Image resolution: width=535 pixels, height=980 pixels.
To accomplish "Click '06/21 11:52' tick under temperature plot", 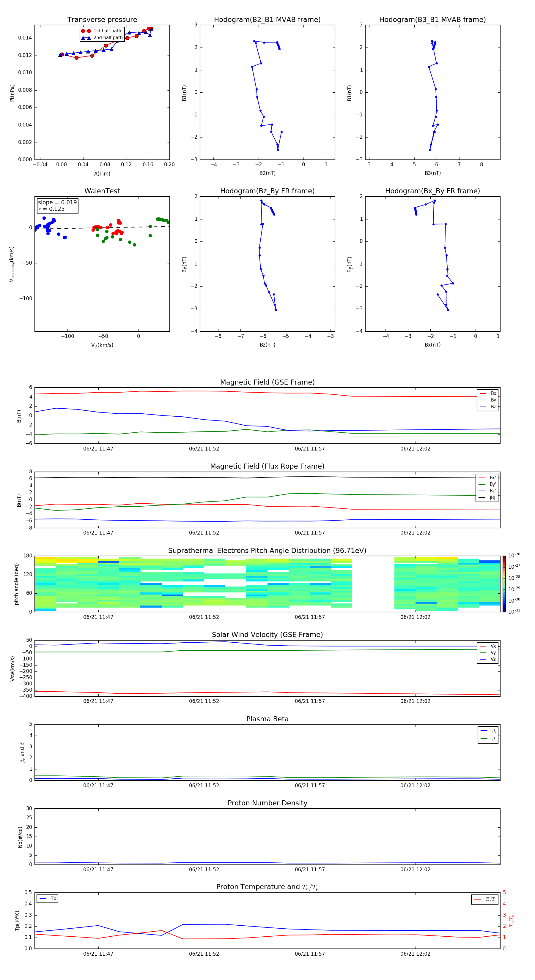I will [x=204, y=954].
